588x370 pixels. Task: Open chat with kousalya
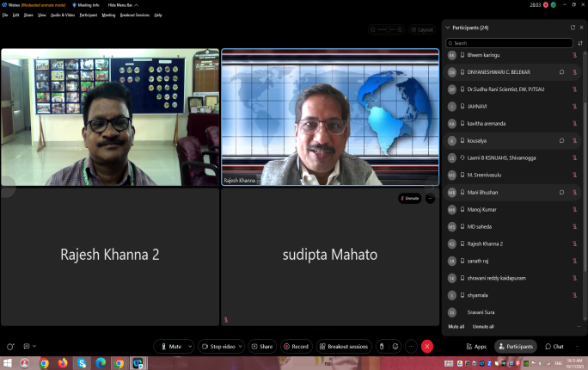tap(561, 141)
